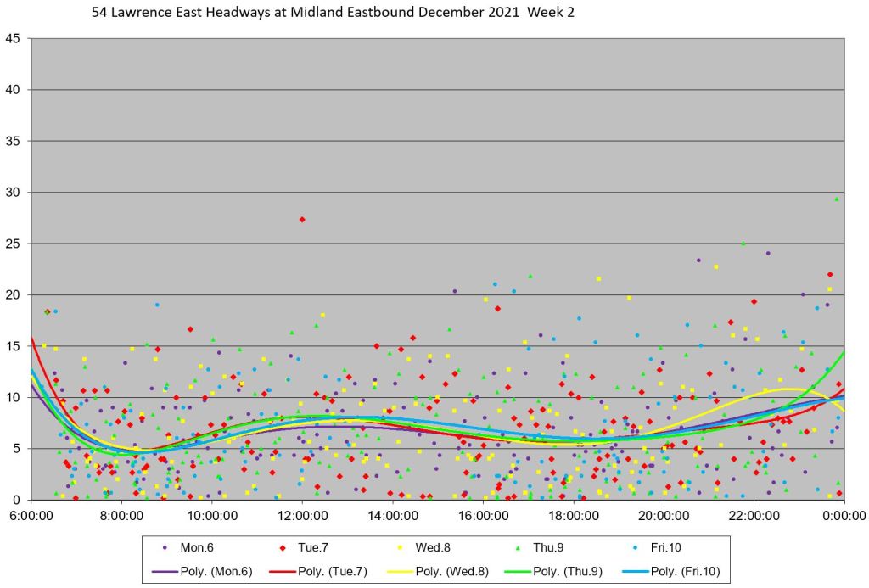Viewport: 869px width, 588px height.
Task: Click the green triangle Thu.9 legend marker
Action: 518,549
